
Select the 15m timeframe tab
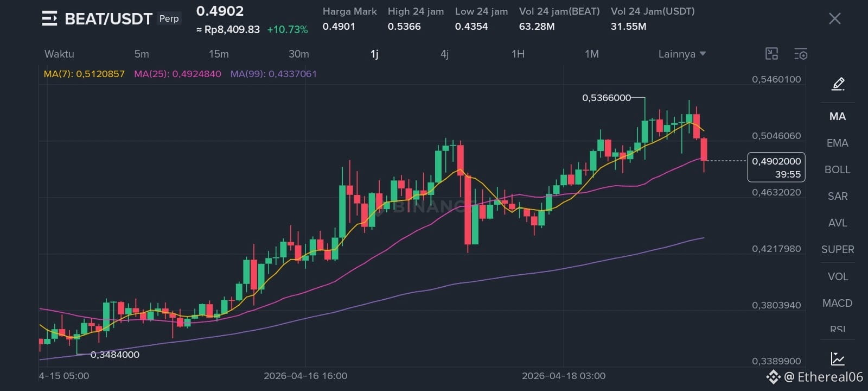pyautogui.click(x=219, y=54)
